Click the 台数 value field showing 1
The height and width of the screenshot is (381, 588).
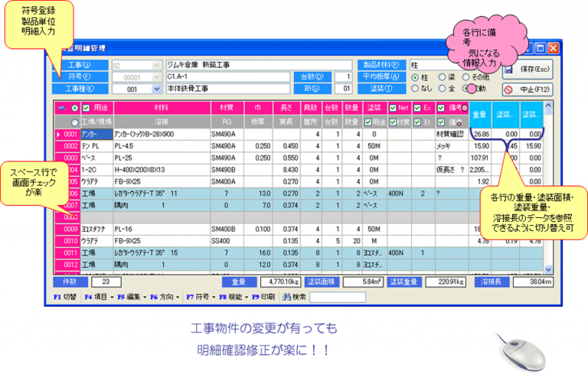[343, 77]
